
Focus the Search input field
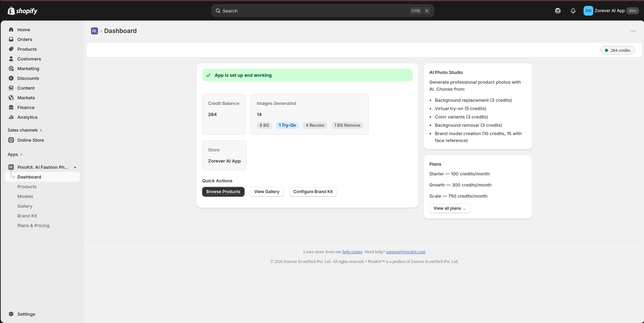tap(322, 11)
